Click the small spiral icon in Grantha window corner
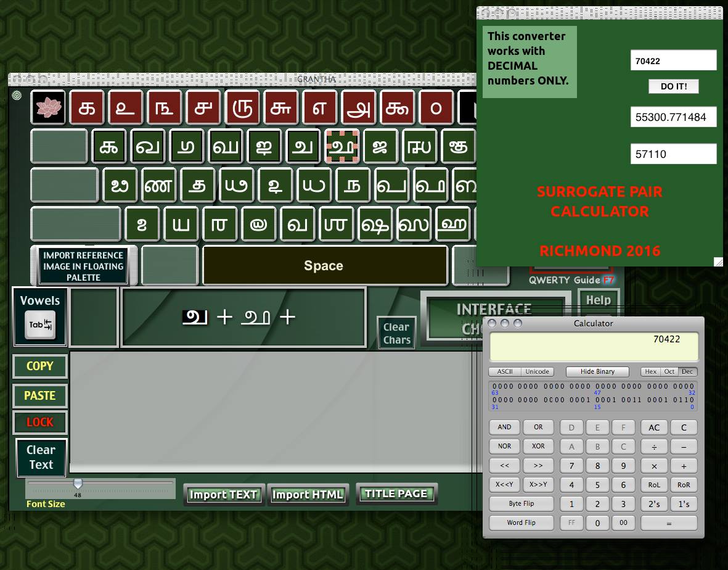This screenshot has height=570, width=728. click(x=17, y=96)
